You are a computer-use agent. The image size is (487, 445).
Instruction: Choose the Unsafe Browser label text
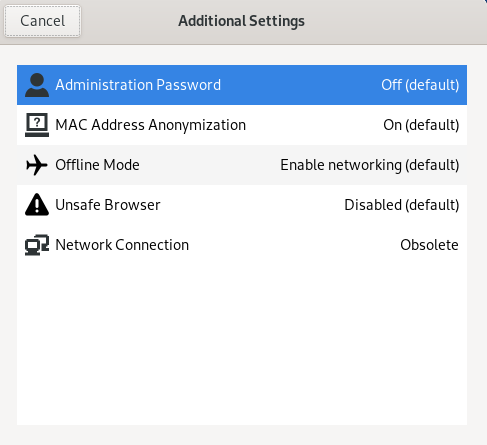pos(108,205)
